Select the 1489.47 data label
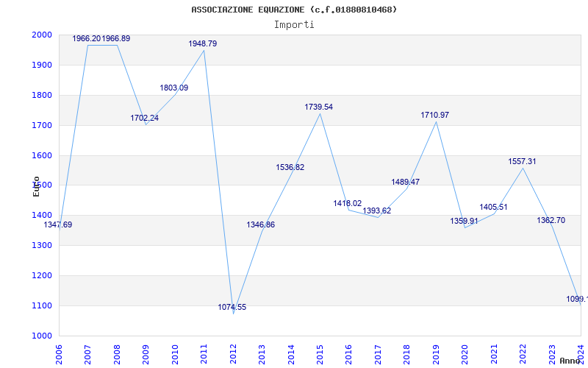The height and width of the screenshot is (368, 588). click(x=406, y=182)
